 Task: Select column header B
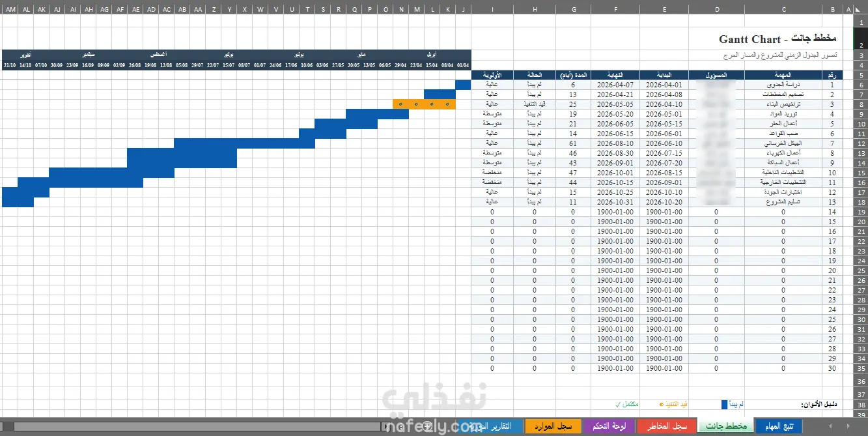[x=833, y=9]
